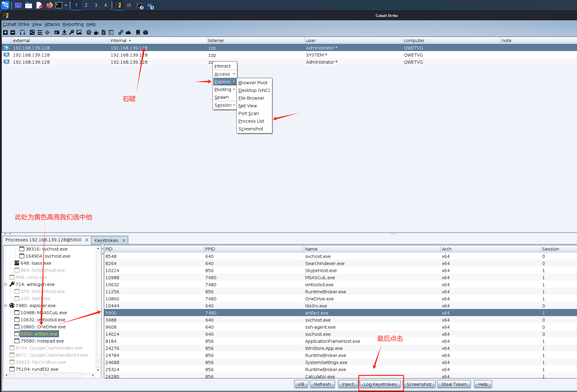The height and width of the screenshot is (392, 577).
Task: Expand the Session submenu entry
Action: 225,105
